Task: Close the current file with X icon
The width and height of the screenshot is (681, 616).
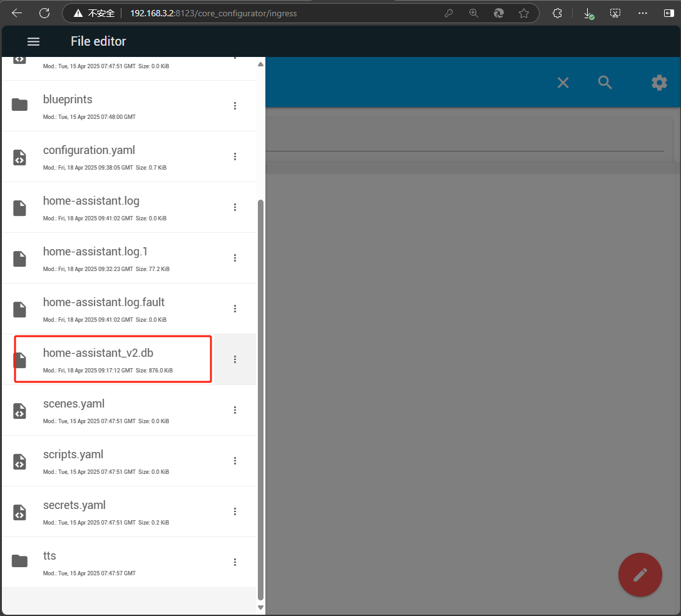Action: [563, 83]
